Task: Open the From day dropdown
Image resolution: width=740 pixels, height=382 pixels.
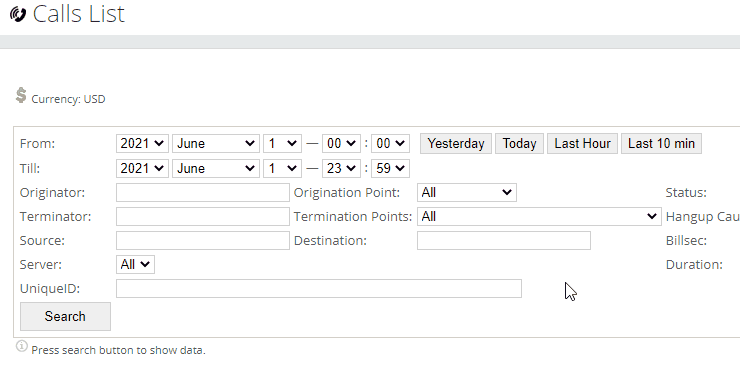Action: tap(282, 144)
